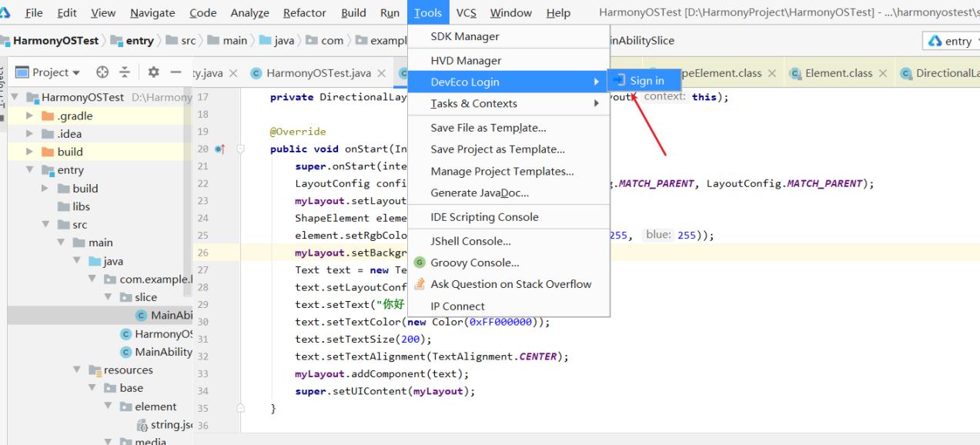Open Project panel settings gear
The image size is (980, 445).
[153, 72]
